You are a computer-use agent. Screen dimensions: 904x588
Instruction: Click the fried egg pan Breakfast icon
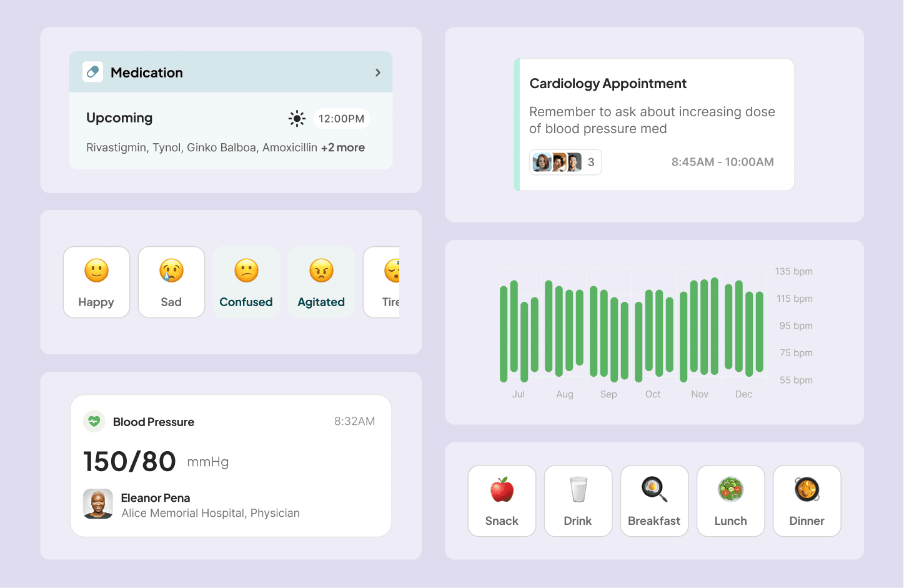coord(655,489)
